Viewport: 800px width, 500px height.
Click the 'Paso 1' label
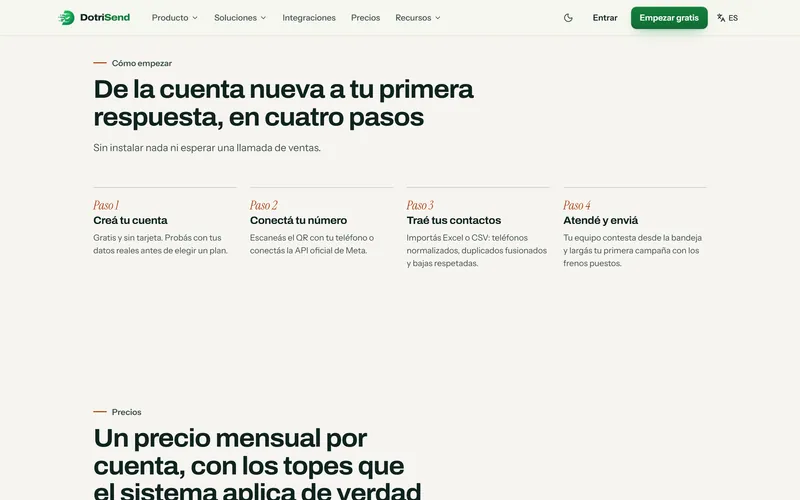tap(106, 205)
